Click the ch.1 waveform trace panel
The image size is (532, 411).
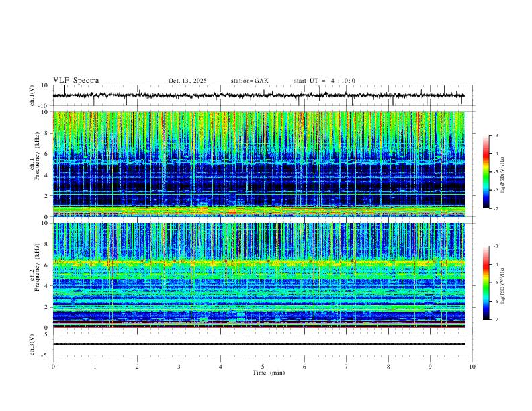click(x=263, y=95)
